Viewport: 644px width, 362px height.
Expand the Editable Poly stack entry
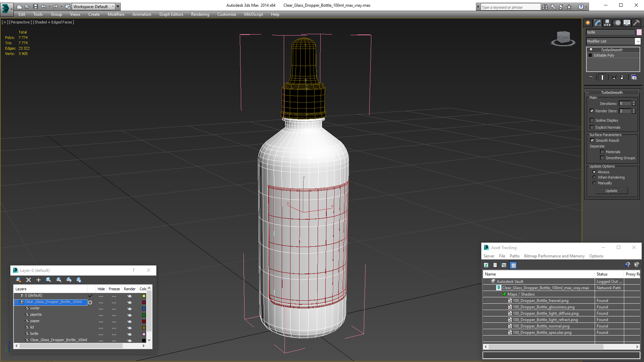590,55
